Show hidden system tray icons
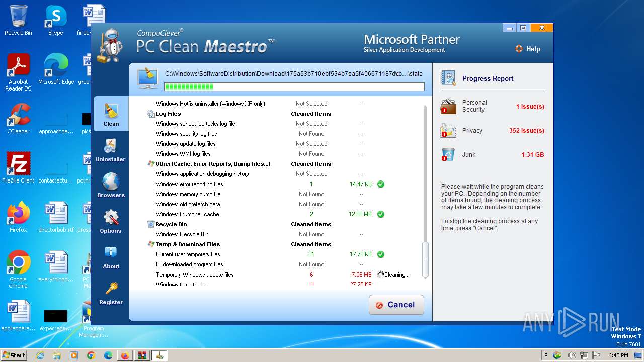 (546, 355)
